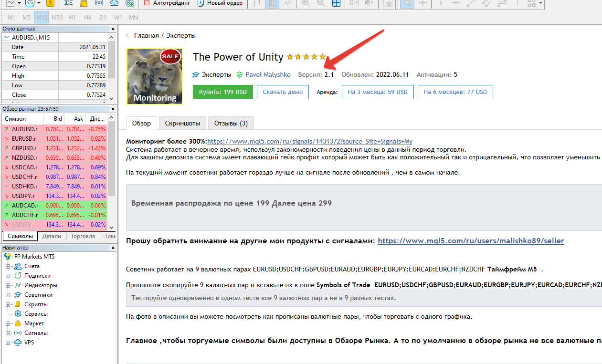The width and height of the screenshot is (602, 364).
Task: Select the MN timeframe
Action: pyautogui.click(x=133, y=17)
